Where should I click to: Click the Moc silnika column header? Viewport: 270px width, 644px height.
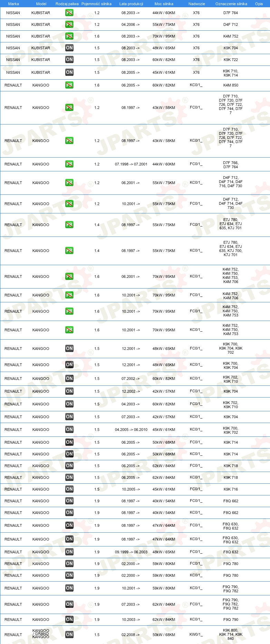(x=164, y=4)
